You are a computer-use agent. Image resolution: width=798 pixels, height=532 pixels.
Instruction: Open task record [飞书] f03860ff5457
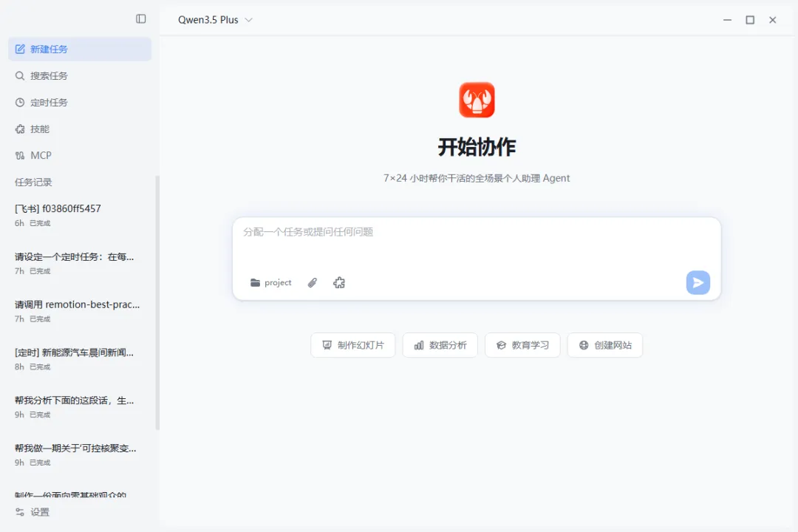(79, 215)
